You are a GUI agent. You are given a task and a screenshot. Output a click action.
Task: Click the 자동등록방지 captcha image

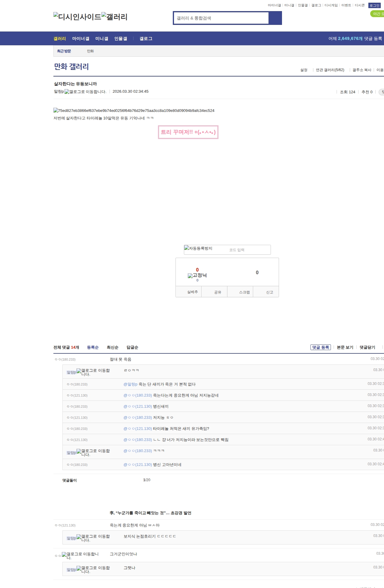click(198, 248)
